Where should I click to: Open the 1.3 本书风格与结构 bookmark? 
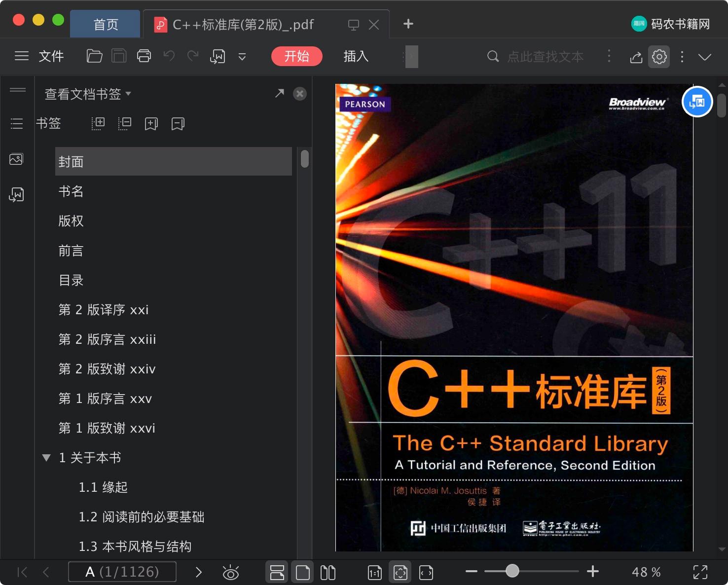click(135, 547)
